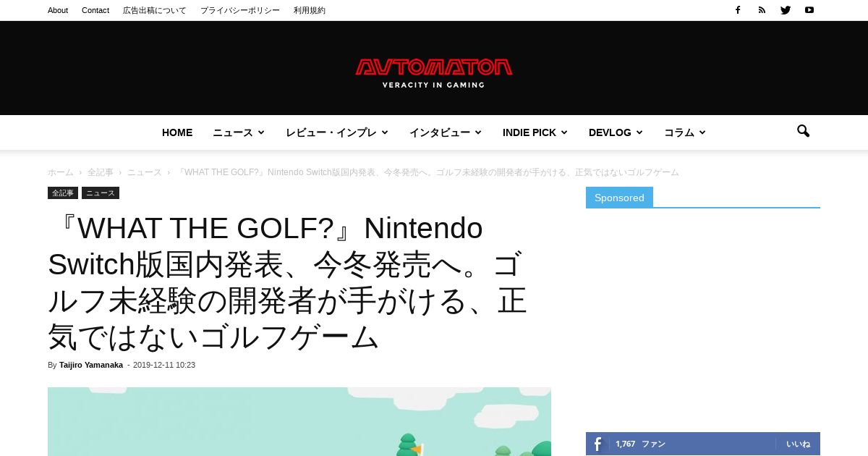Open the Twitter icon in top bar
The height and width of the screenshot is (456, 868).
(786, 10)
